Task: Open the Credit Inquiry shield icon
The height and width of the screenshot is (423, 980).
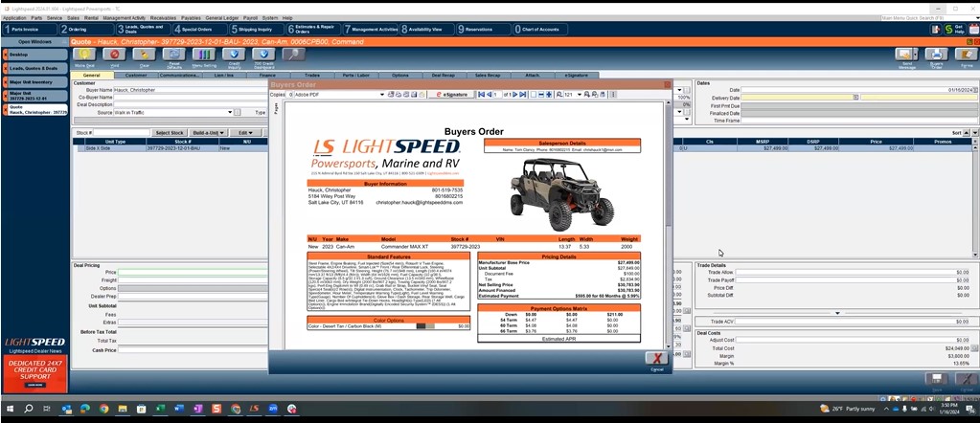Action: [x=234, y=55]
